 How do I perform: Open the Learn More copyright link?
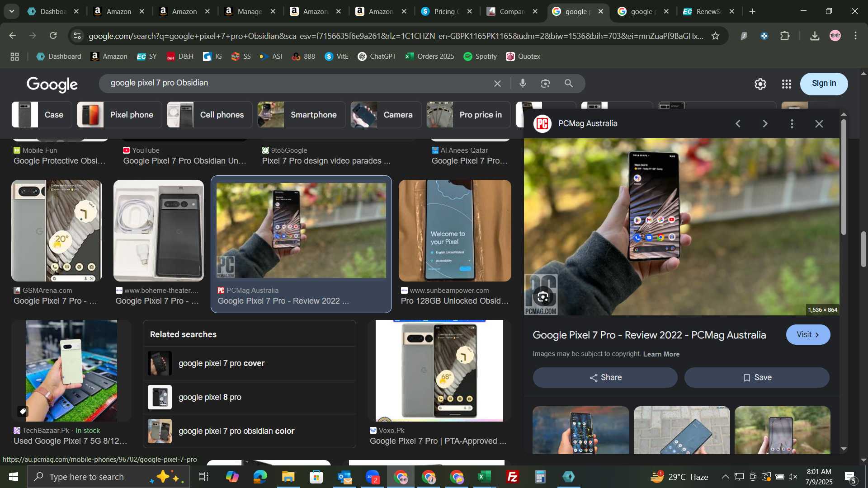coord(661,354)
